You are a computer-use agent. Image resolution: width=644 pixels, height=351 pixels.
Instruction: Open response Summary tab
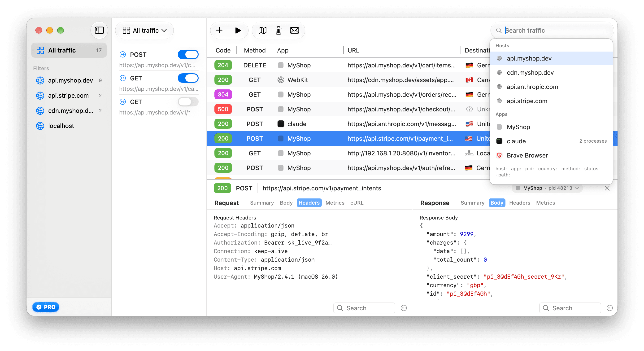[472, 203]
